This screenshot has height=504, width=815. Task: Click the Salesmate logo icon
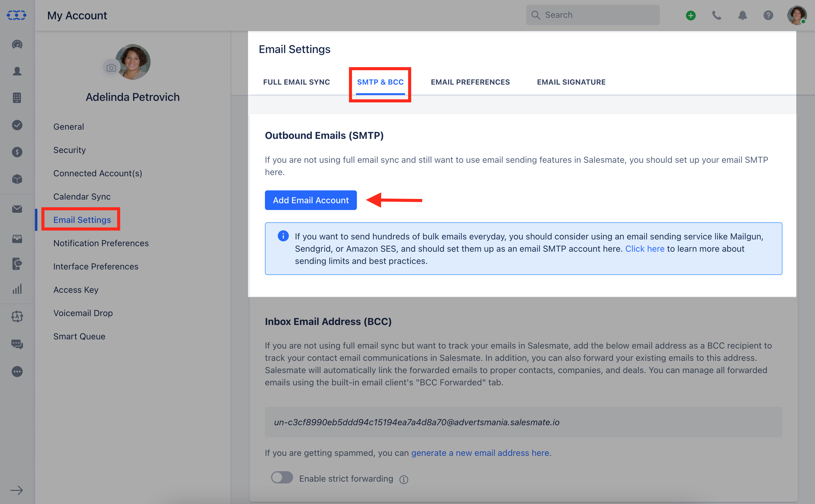pos(17,15)
